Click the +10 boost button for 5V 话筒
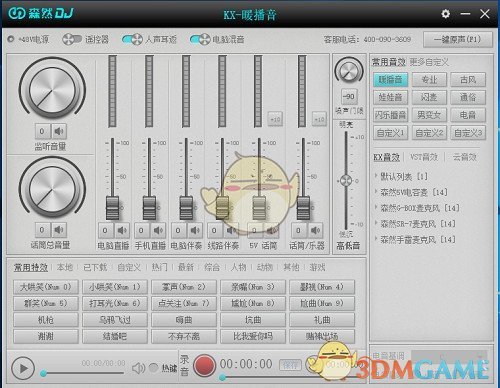 [x=275, y=119]
